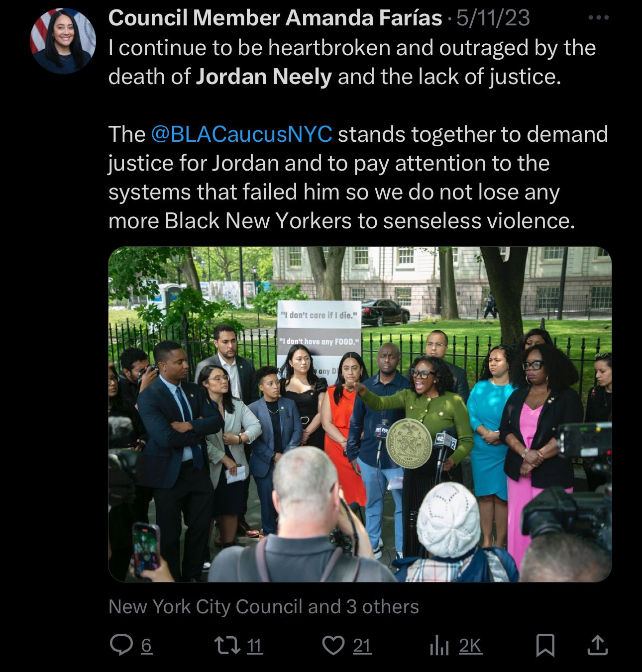The width and height of the screenshot is (642, 672).
Task: Tap the 5/11/23 tweet date
Action: (x=493, y=18)
